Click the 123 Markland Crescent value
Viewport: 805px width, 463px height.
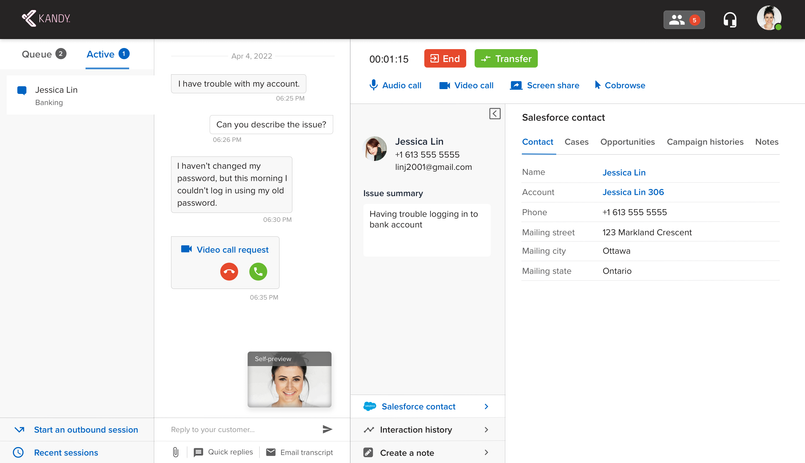point(647,233)
